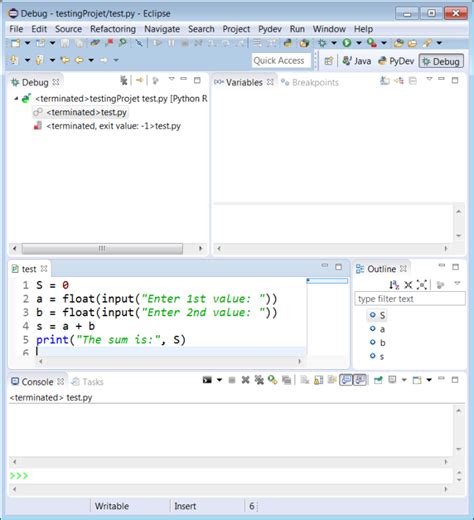Open the New wizard dropdown arrow

[27, 43]
